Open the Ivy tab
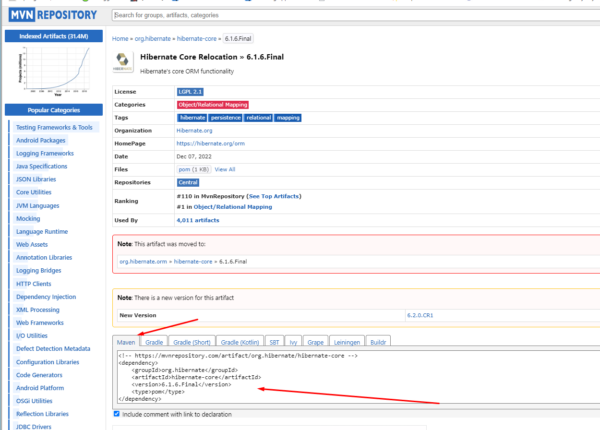 293,342
